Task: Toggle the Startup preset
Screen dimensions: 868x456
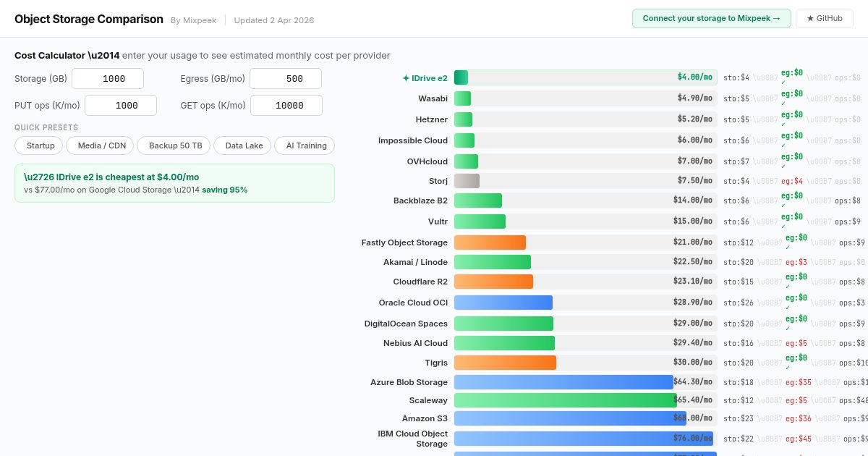Action: [39, 145]
